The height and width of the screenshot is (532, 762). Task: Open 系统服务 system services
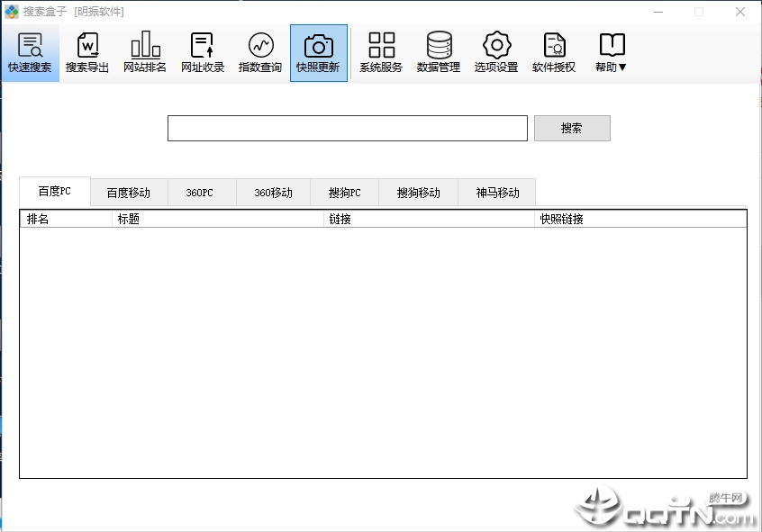[382, 53]
